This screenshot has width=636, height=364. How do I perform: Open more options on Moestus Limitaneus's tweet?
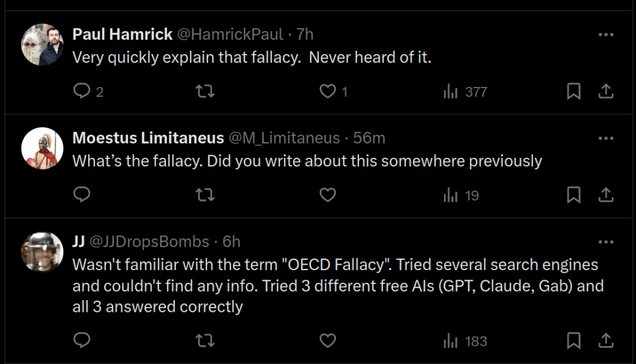point(606,138)
